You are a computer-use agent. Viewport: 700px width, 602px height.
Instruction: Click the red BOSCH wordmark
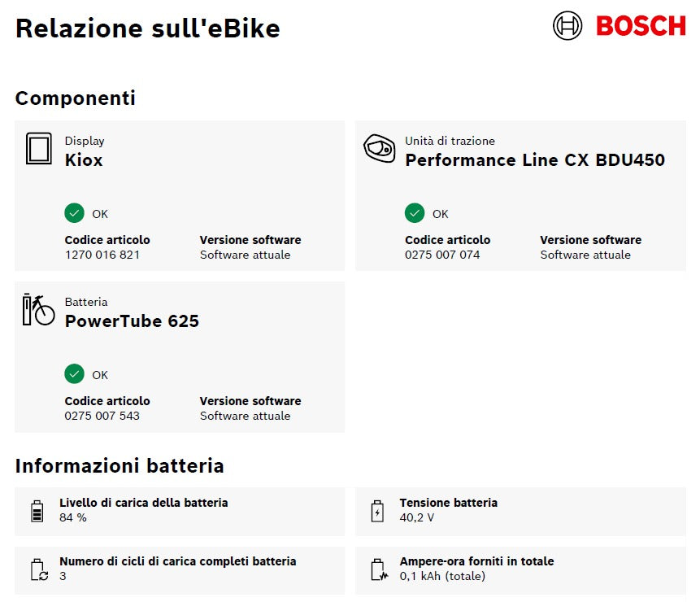641,26
